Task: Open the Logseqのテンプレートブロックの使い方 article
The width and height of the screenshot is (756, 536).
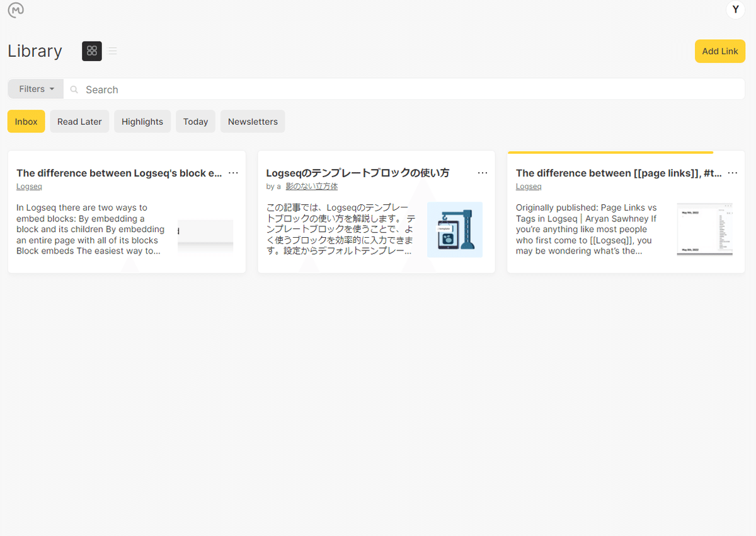Action: [358, 173]
